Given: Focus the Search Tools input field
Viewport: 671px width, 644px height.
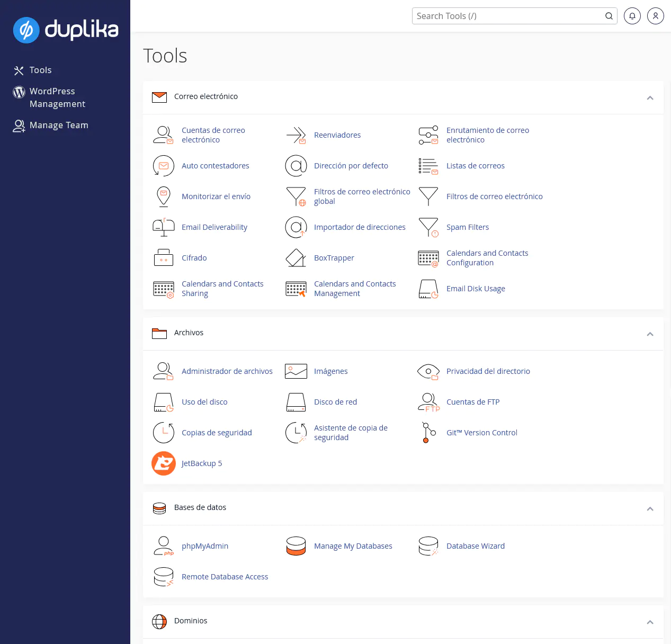Looking at the screenshot, I should coord(508,16).
